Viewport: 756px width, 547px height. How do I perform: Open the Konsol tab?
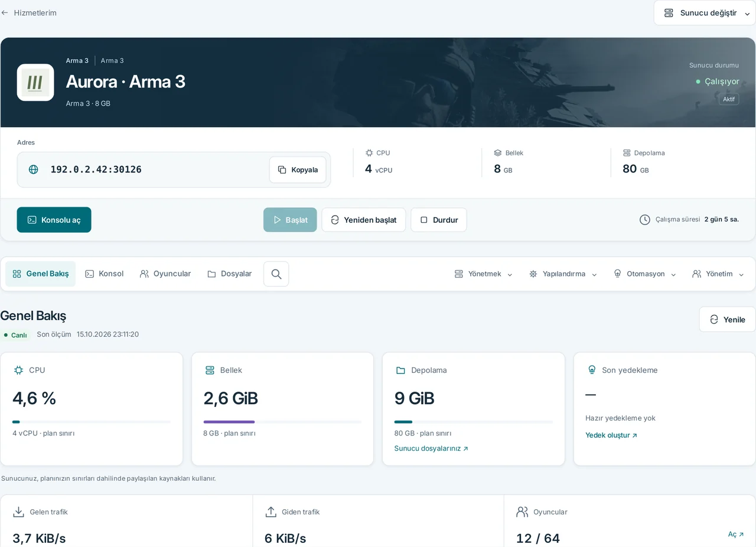(x=105, y=274)
